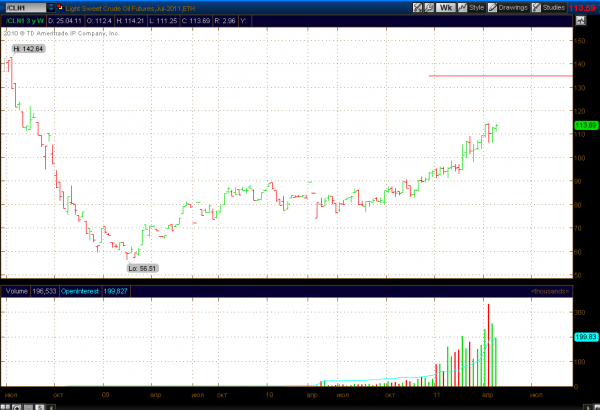
Task: Click the O: 112.4 open value
Action: point(99,21)
